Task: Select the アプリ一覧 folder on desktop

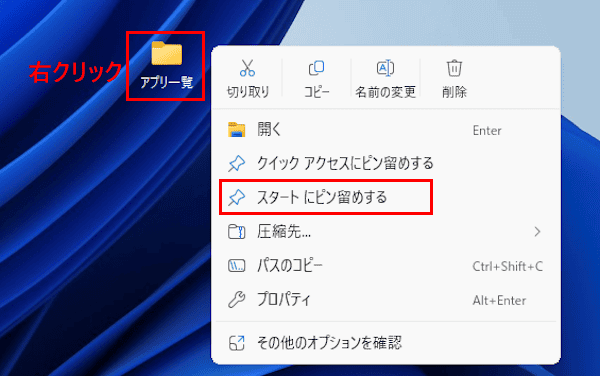Action: pos(166,65)
